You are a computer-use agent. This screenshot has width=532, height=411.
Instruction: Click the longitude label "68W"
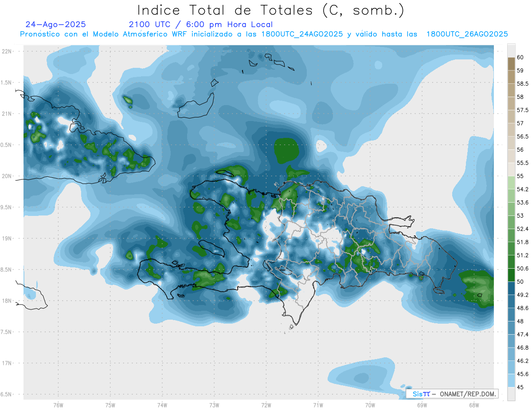point(474,405)
